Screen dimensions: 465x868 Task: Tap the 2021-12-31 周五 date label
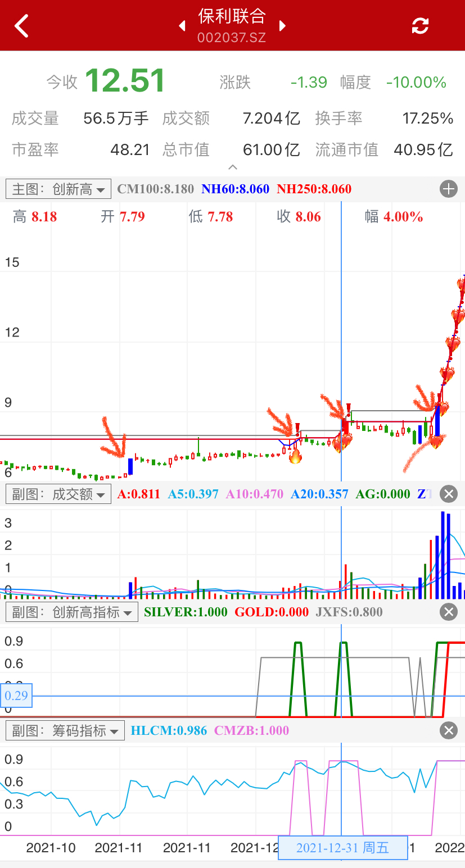point(342,848)
